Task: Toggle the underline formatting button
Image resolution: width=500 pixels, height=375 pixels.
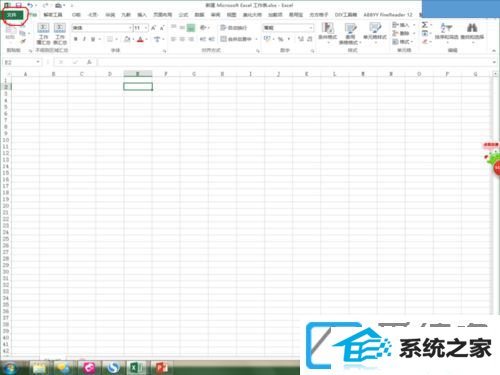Action: point(93,39)
